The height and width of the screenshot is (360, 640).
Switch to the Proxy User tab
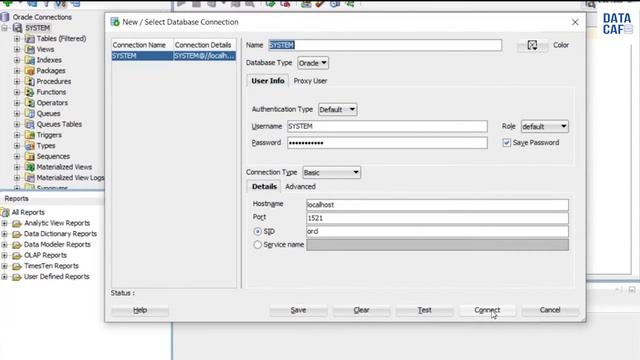click(310, 81)
